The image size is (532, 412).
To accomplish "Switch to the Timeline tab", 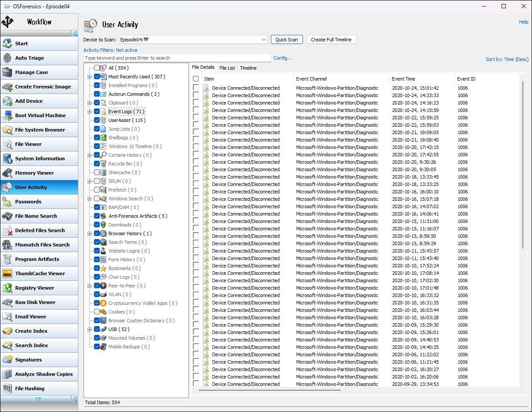I will click(248, 68).
